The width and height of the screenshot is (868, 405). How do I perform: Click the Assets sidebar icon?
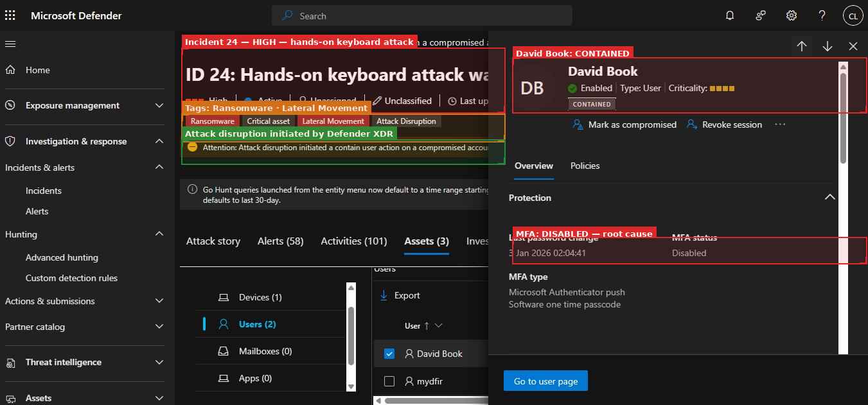[x=10, y=398]
